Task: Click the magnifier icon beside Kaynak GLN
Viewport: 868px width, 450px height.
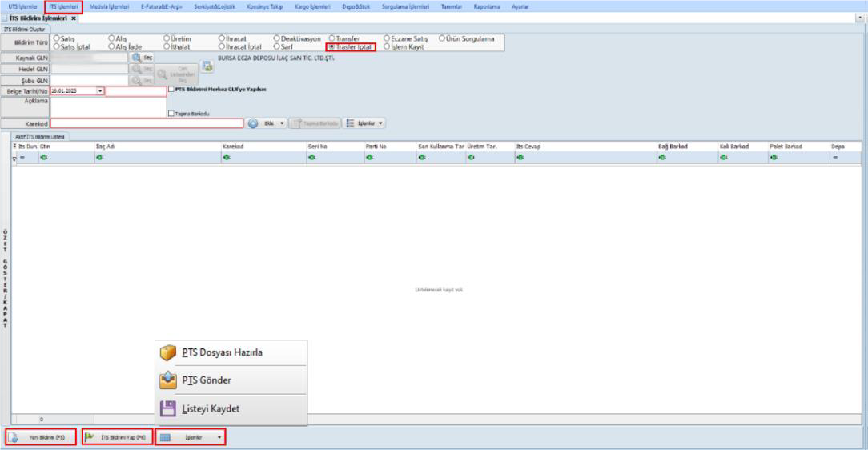Action: [x=136, y=58]
